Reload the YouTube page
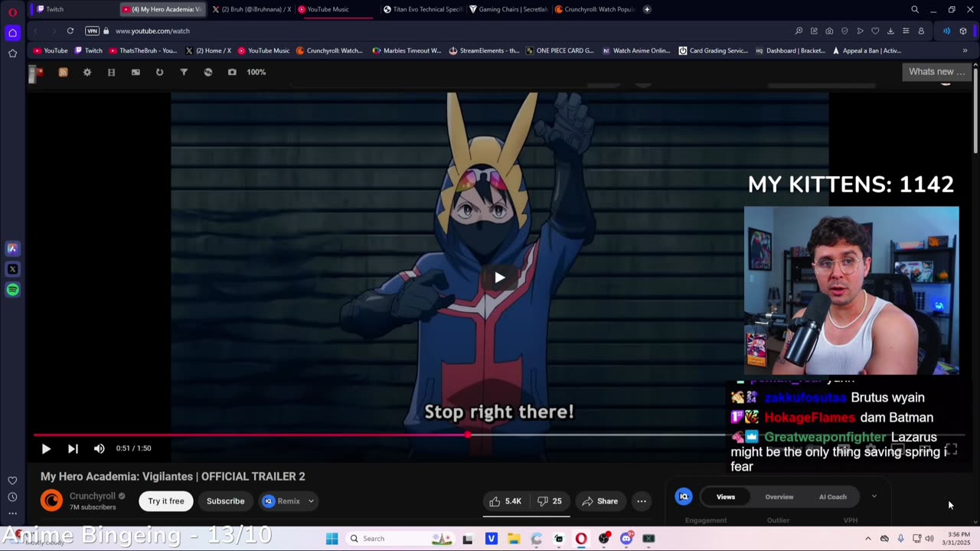The height and width of the screenshot is (551, 980). click(70, 31)
